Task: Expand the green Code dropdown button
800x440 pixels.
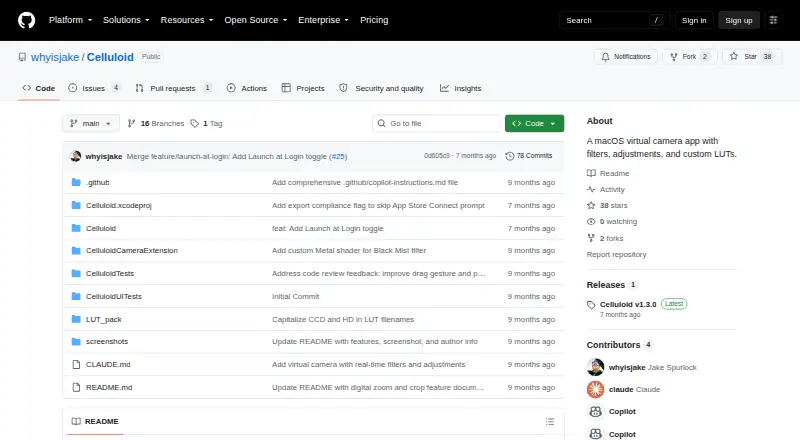Action: tap(534, 124)
